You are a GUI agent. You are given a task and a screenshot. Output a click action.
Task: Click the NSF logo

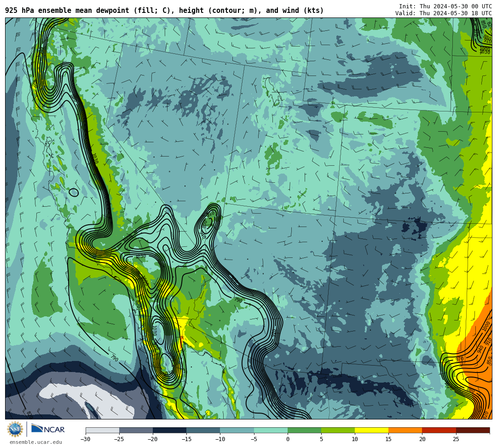[x=15, y=430]
